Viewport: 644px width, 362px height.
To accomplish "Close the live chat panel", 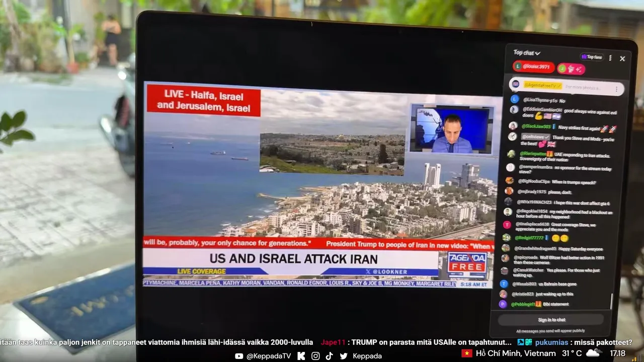I will [x=622, y=59].
